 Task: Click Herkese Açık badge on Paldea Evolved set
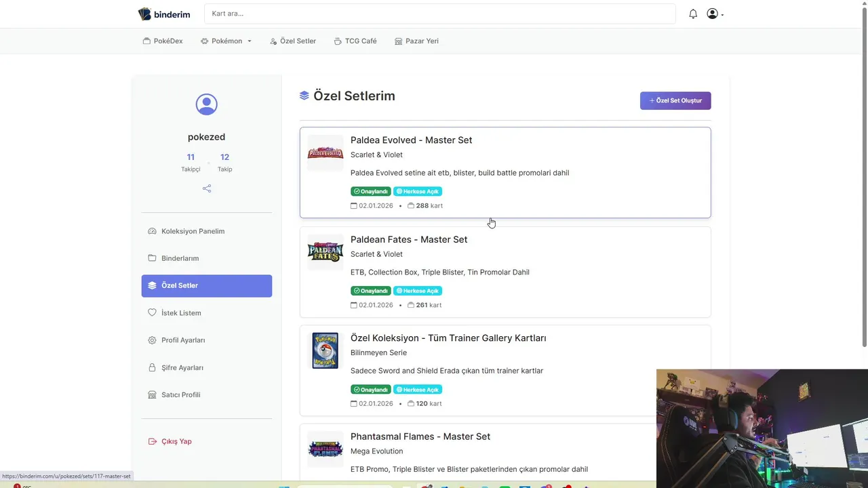click(x=418, y=191)
